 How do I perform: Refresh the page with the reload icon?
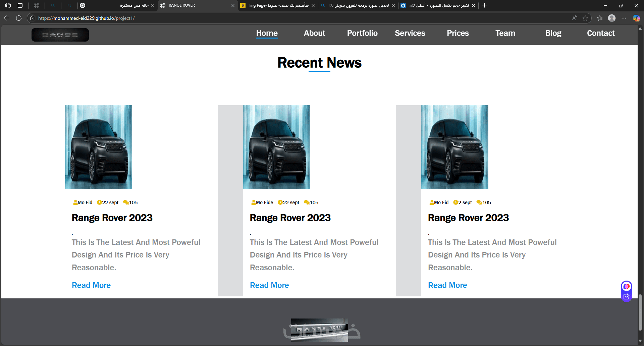pyautogui.click(x=19, y=18)
